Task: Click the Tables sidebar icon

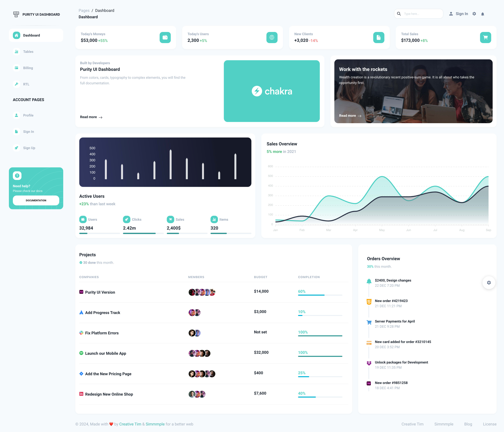Action: tap(16, 51)
